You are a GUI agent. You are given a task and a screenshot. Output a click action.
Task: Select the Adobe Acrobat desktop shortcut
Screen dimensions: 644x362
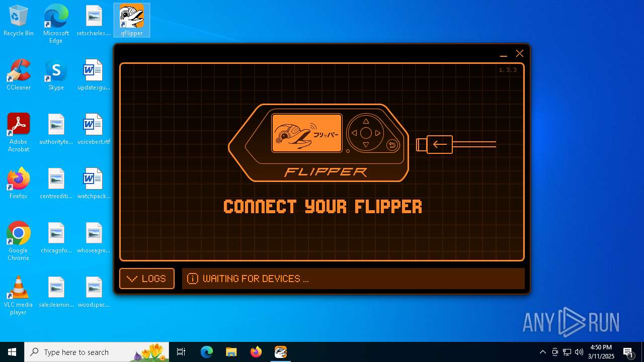[x=19, y=132]
